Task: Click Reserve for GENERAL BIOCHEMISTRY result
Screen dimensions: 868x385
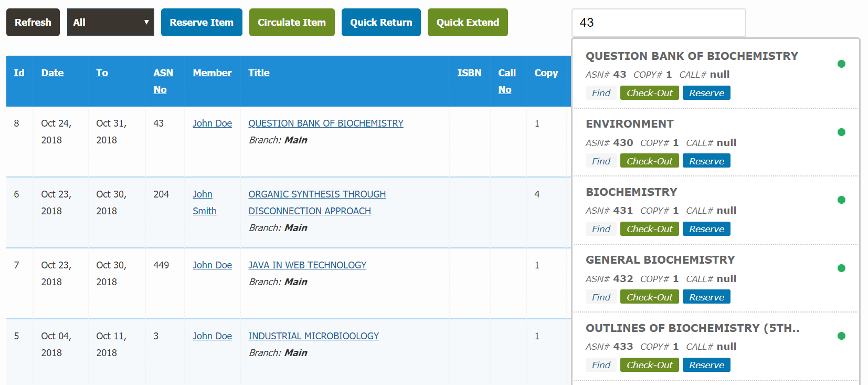Action: pos(706,297)
